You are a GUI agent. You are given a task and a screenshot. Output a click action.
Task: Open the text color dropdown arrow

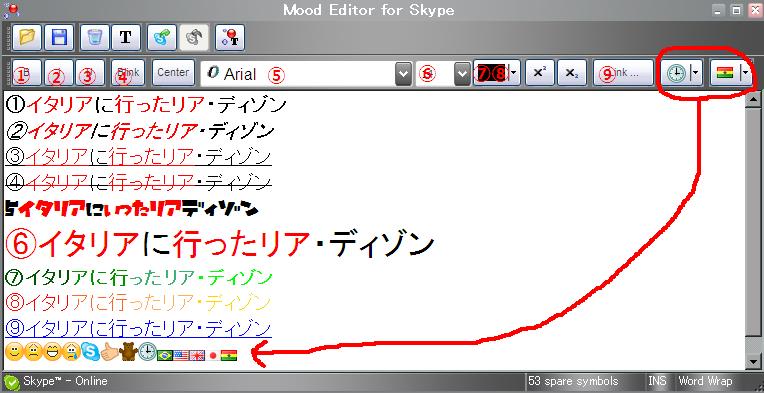pos(514,74)
